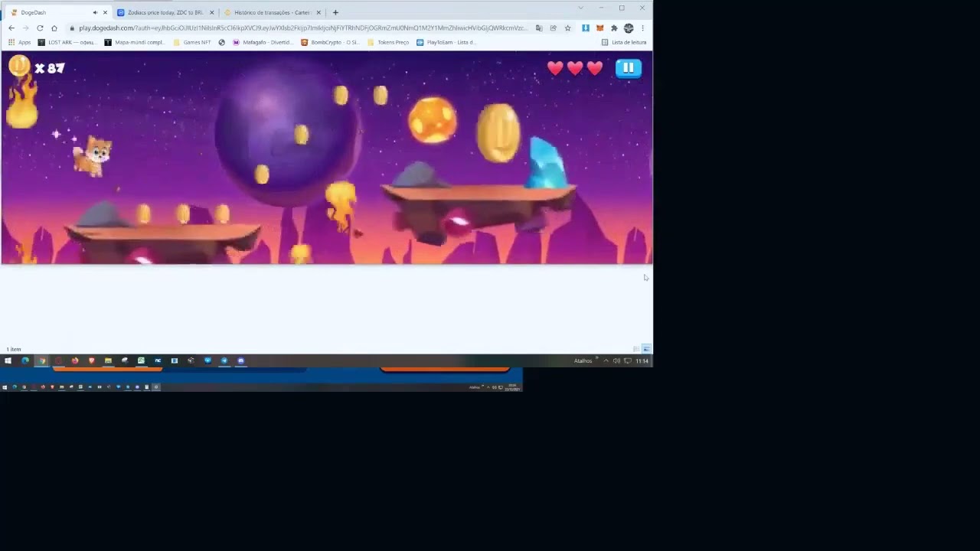980x551 pixels.
Task: Click the doge character in the game
Action: pyautogui.click(x=93, y=156)
